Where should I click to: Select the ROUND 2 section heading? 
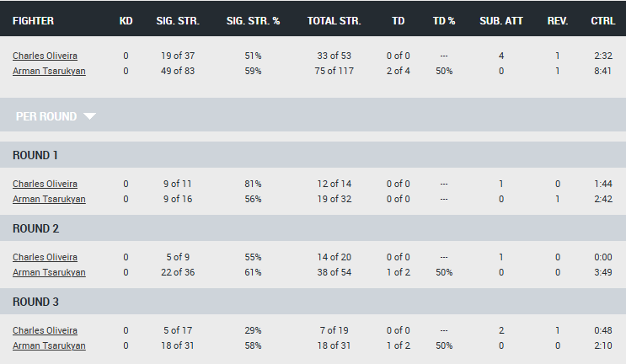35,228
